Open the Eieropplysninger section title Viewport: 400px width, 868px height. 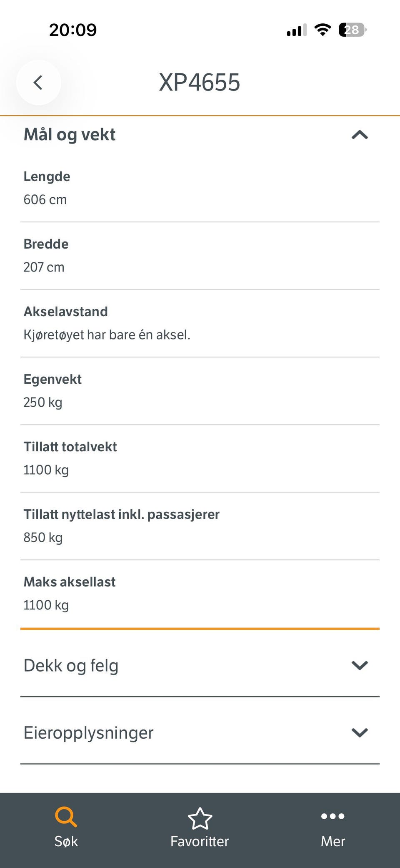[88, 733]
